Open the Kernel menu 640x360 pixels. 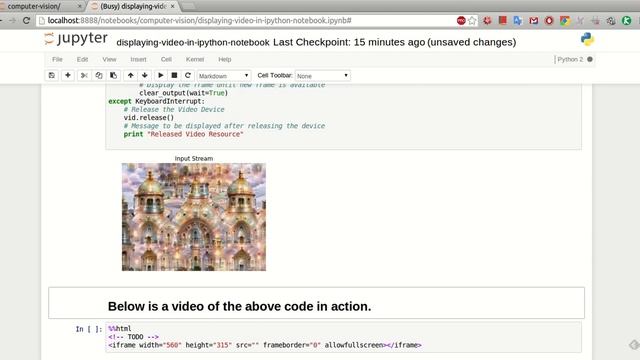click(195, 60)
